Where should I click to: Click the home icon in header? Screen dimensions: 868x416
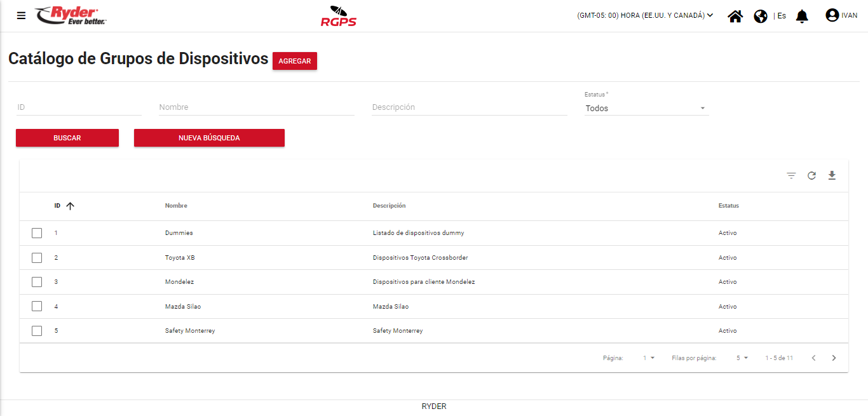(735, 16)
